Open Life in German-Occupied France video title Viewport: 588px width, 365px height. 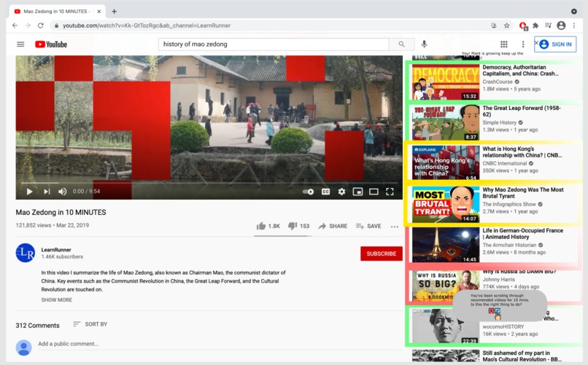pyautogui.click(x=523, y=234)
